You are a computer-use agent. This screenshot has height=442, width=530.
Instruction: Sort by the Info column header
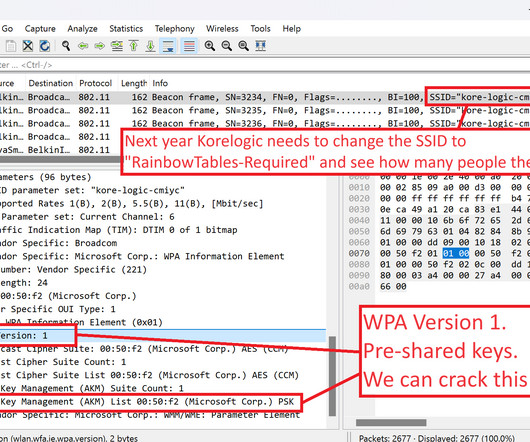160,83
